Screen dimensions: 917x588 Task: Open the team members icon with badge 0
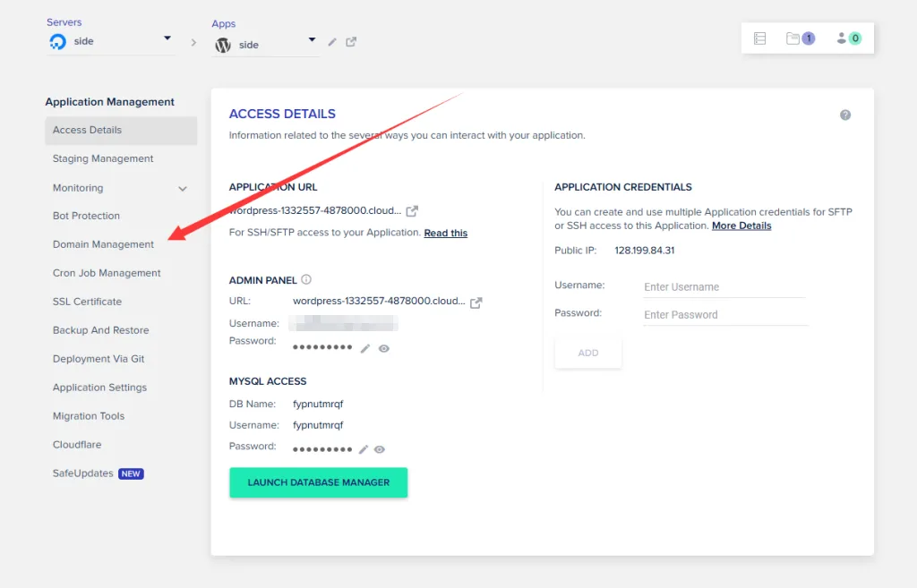pos(849,38)
